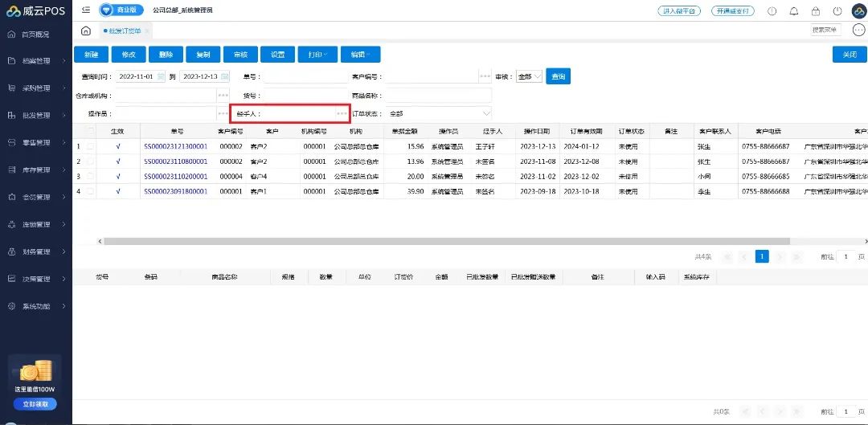Open calendar picker for start date 2022-11-01

point(161,76)
